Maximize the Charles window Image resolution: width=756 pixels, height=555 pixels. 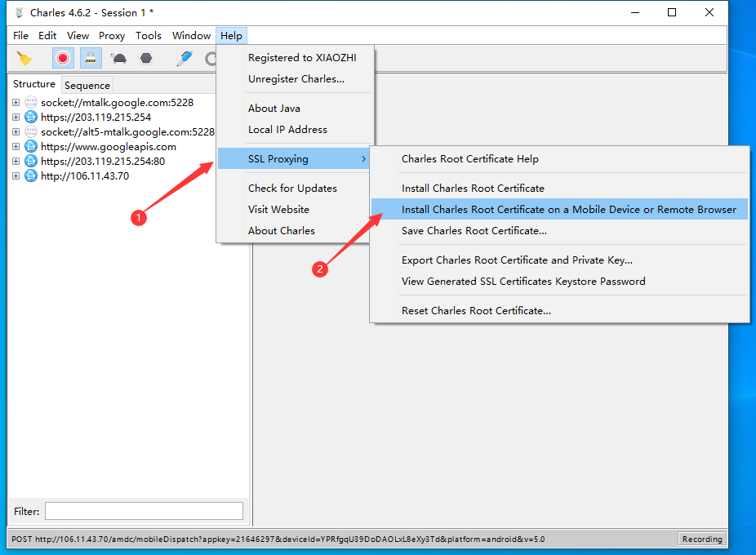pos(672,12)
